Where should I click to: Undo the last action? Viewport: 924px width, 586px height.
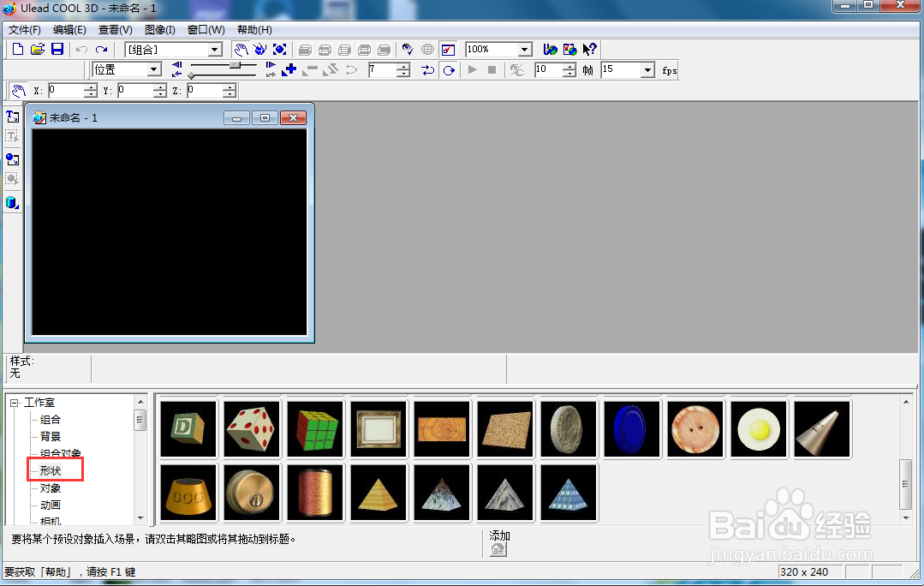(x=82, y=50)
